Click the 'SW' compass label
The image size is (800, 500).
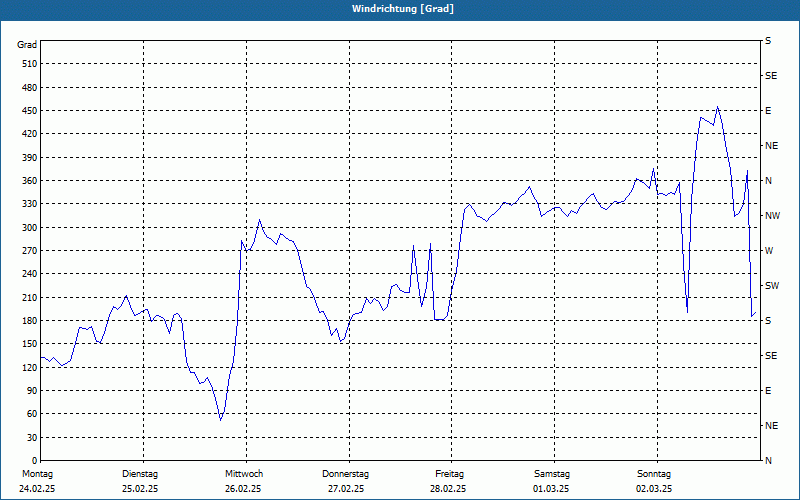pos(772,286)
